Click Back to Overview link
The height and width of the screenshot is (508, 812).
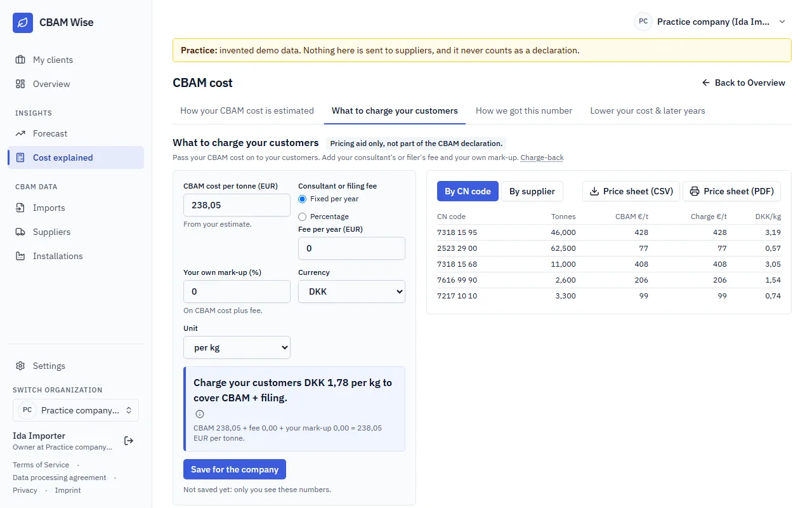743,83
